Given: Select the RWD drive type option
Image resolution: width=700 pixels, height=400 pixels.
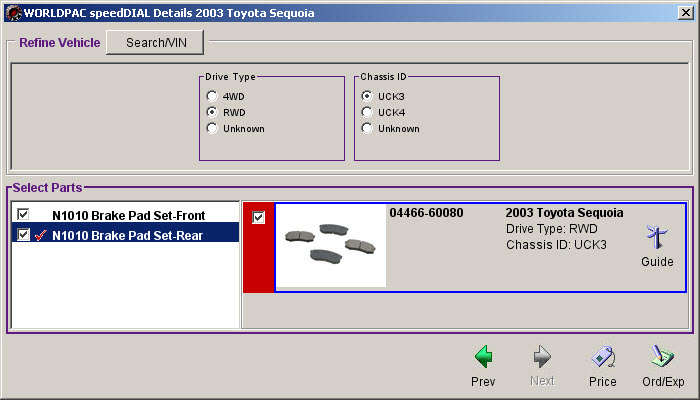Looking at the screenshot, I should pos(211,112).
